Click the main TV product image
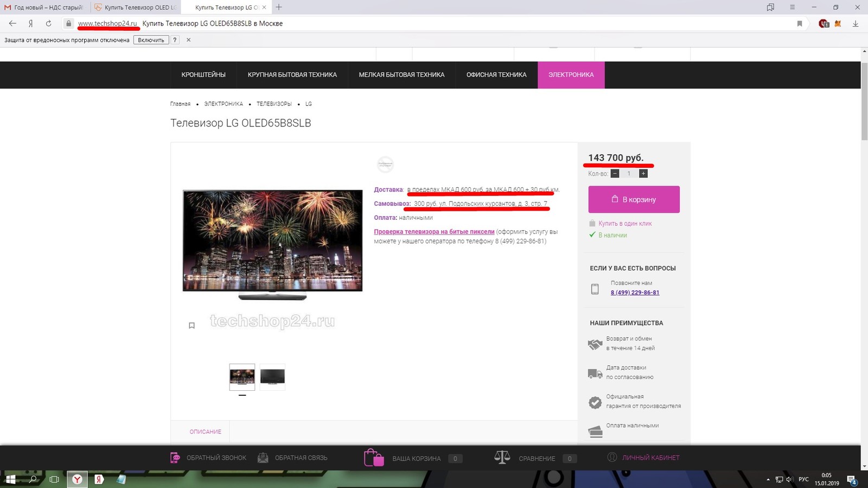Viewport: 868px width, 488px height. click(272, 244)
